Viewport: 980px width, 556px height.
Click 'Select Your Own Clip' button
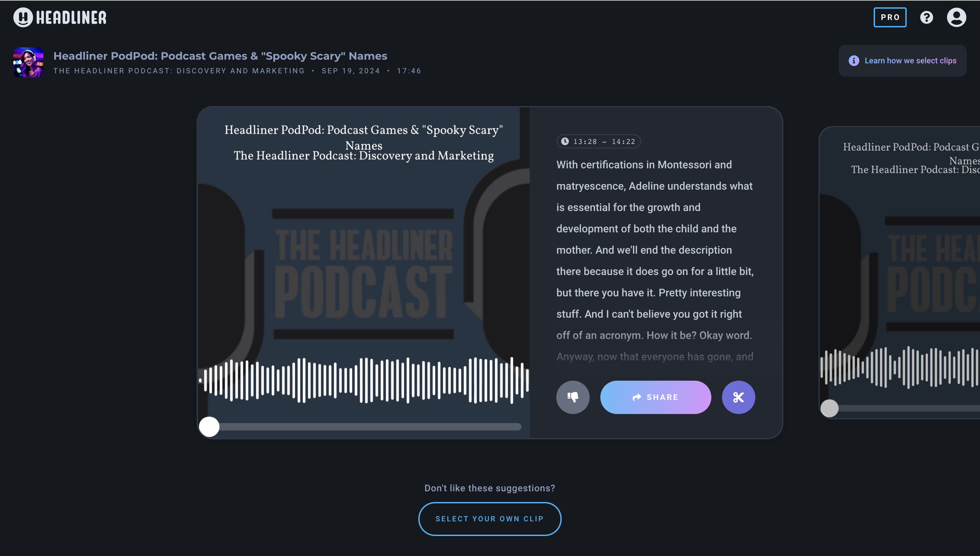[490, 519]
